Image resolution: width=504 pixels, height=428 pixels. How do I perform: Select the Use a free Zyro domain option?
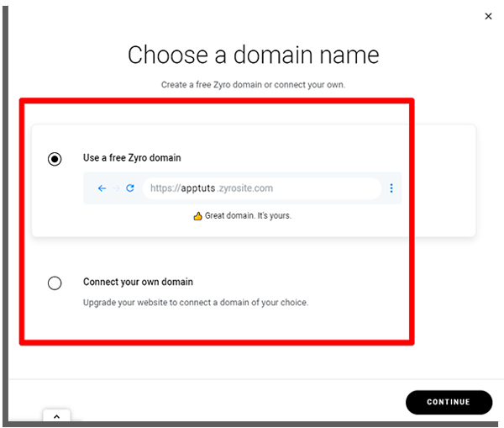(55, 159)
